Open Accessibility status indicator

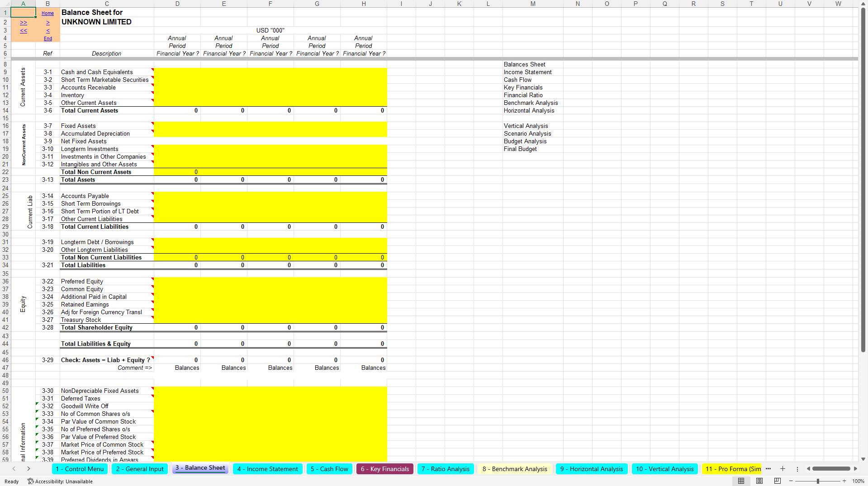click(x=60, y=481)
